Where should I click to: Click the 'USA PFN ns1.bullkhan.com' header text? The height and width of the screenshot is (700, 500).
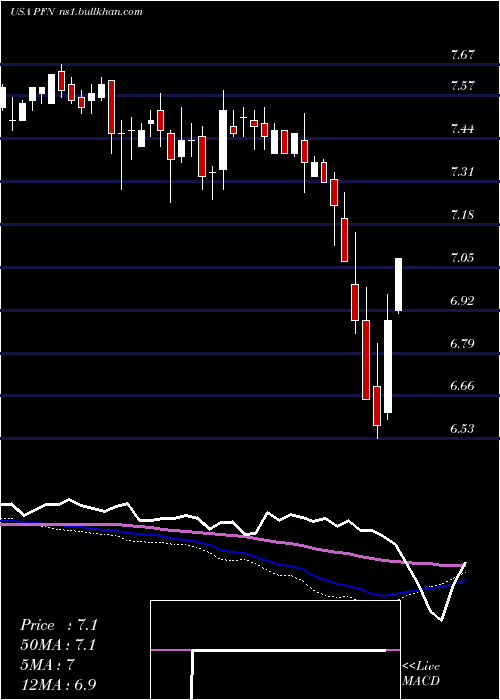pos(76,12)
